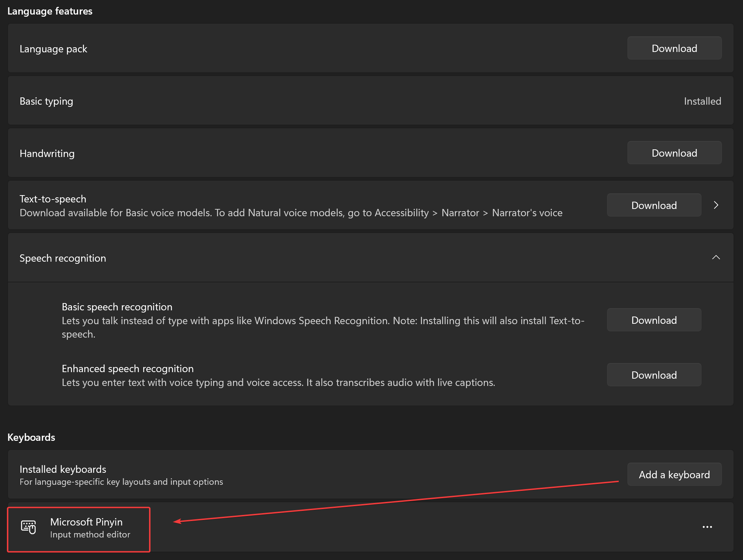Click the Language pack label
This screenshot has height=560, width=743.
click(53, 49)
